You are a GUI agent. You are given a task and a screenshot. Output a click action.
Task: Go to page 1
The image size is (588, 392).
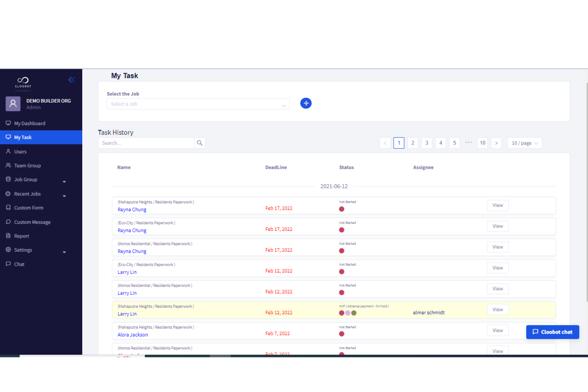(x=399, y=143)
